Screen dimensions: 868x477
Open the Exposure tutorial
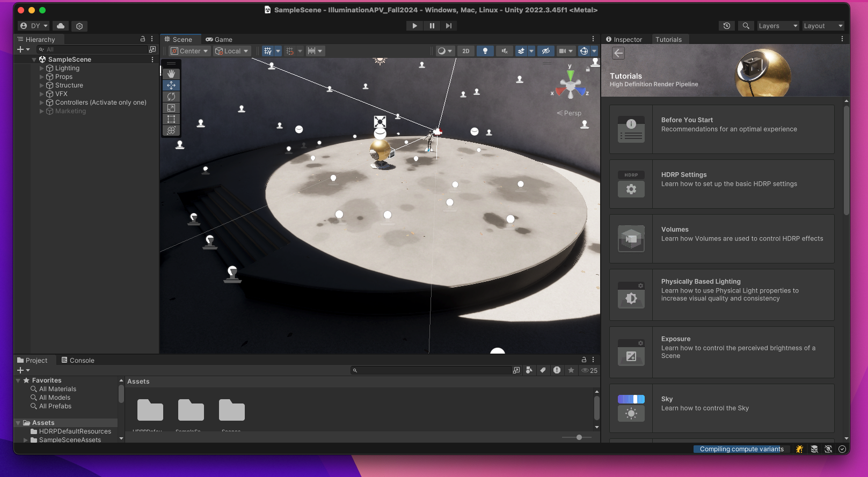721,352
